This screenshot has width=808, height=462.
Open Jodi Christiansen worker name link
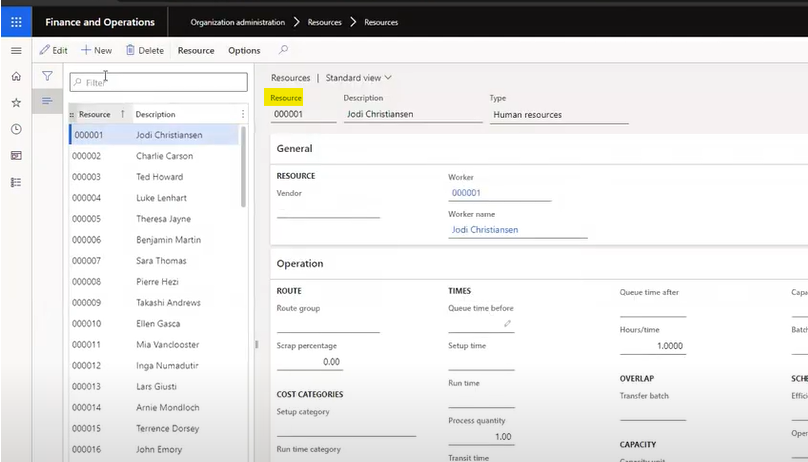[x=485, y=230]
